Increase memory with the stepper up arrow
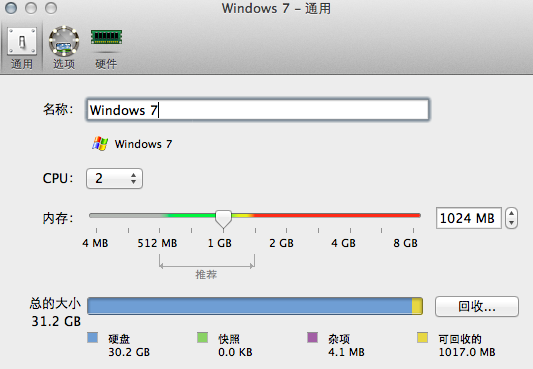This screenshot has width=533, height=369. (x=511, y=213)
